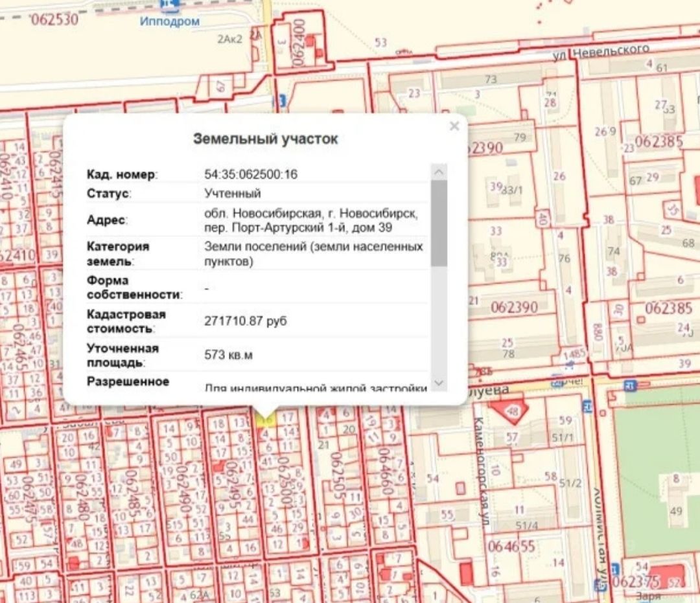Click the popup scrollbar down arrow
The width and height of the screenshot is (700, 603).
(439, 383)
